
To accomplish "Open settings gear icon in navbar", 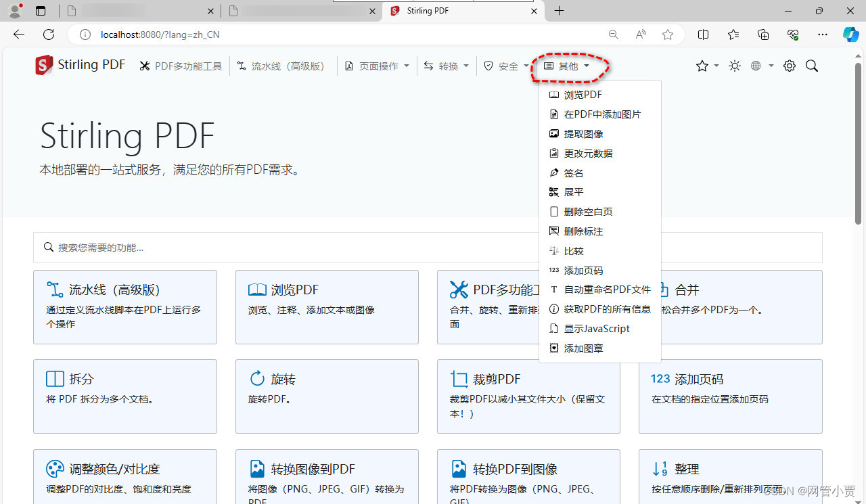I will coord(789,66).
